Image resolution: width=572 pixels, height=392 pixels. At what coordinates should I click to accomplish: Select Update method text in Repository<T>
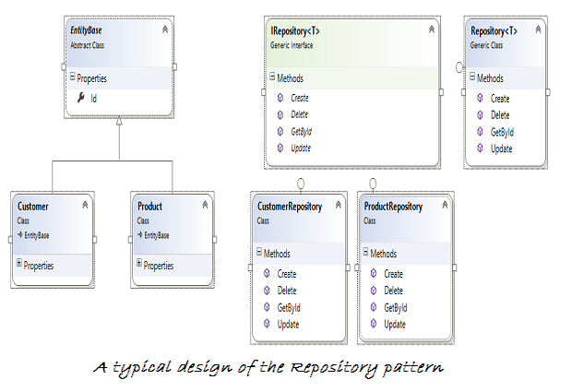501,148
